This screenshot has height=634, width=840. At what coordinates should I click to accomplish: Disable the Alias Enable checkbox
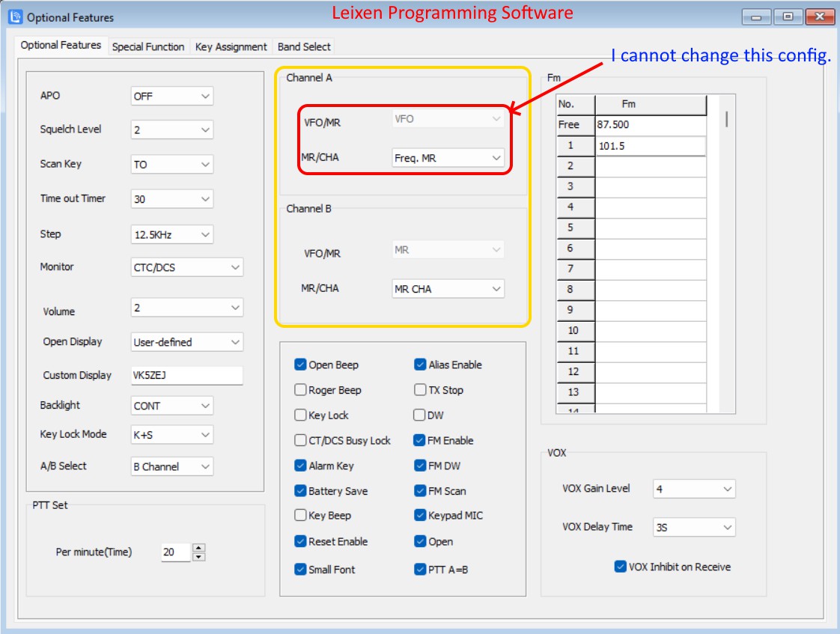coord(420,365)
